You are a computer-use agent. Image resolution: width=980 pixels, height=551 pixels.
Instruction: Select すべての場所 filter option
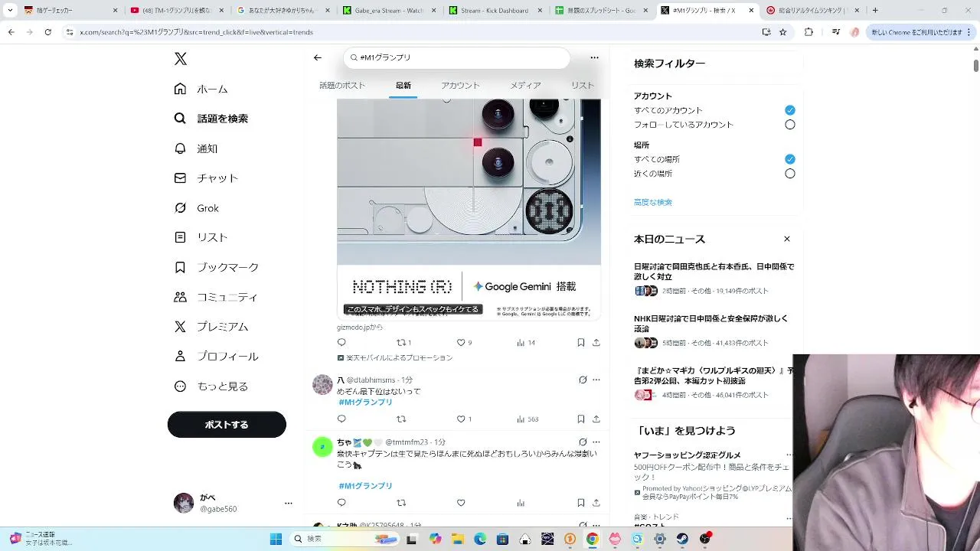click(790, 159)
